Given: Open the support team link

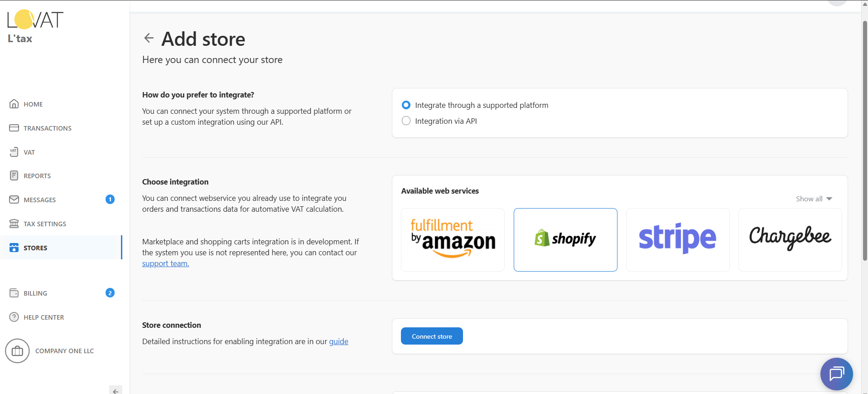Looking at the screenshot, I should point(165,263).
